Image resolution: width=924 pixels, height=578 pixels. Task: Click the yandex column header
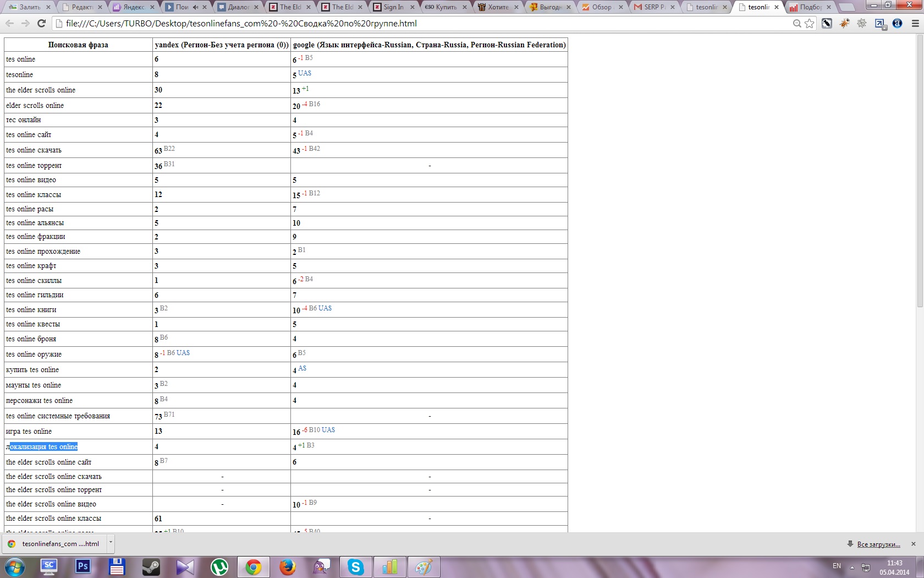[222, 45]
